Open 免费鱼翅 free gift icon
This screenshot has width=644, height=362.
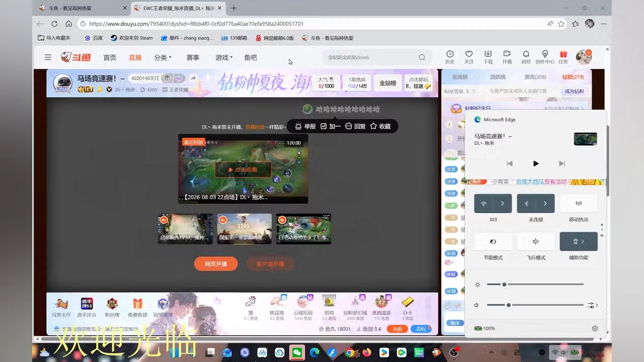tap(137, 307)
